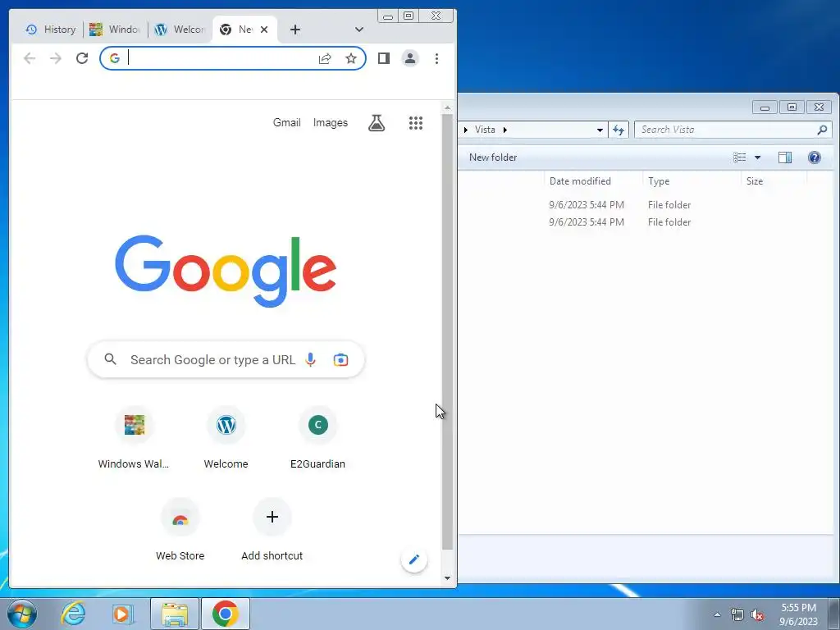Reload the current Chrome page
This screenshot has height=630, width=840.
82,58
